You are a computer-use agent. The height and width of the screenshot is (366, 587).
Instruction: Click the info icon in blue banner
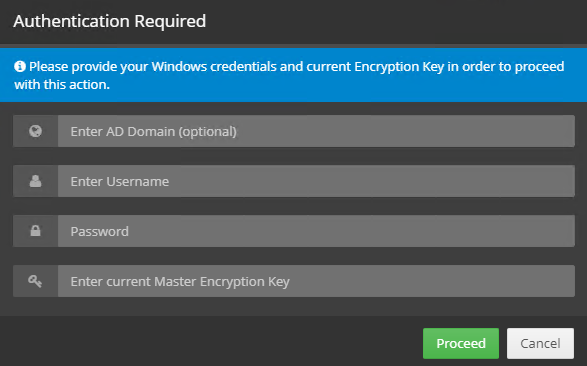point(20,67)
